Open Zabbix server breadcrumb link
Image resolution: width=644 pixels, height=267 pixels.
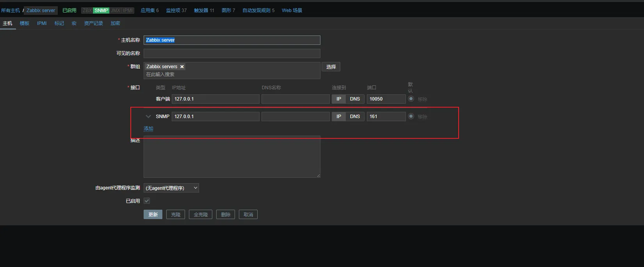(41, 11)
